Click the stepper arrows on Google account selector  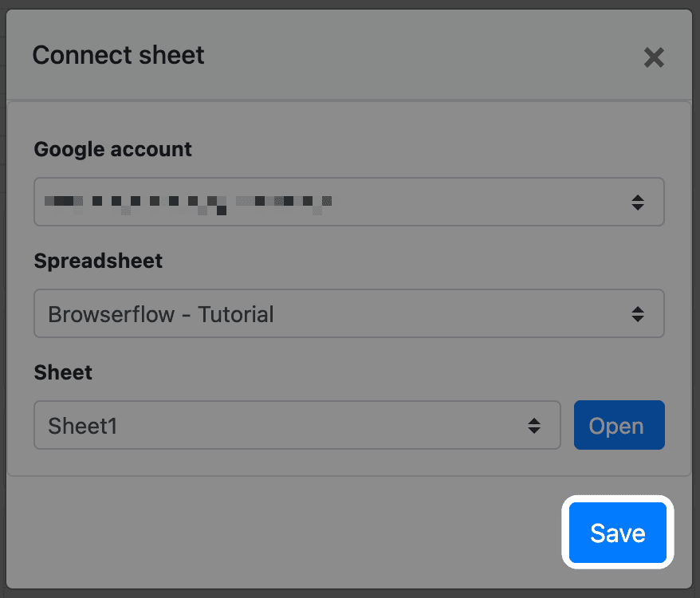coord(638,203)
